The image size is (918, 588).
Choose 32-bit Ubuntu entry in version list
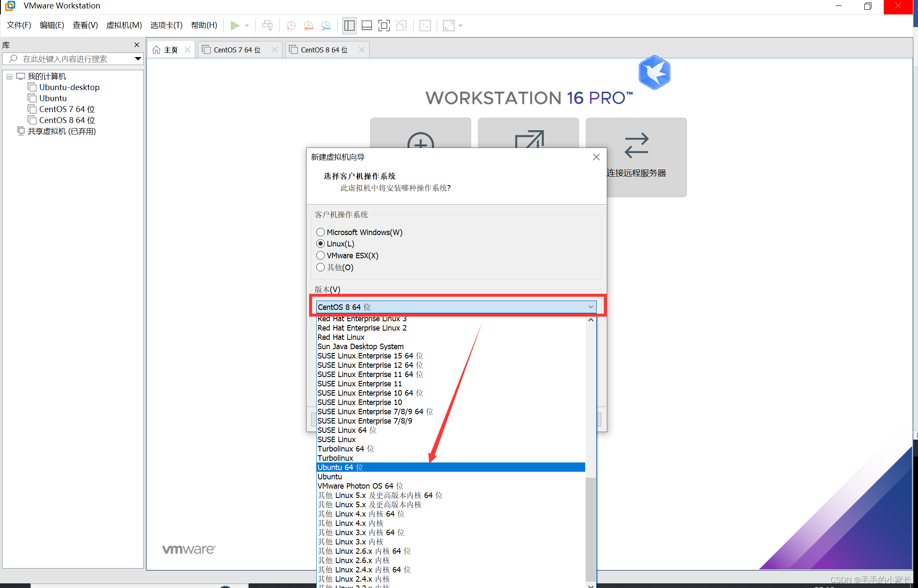(451, 477)
